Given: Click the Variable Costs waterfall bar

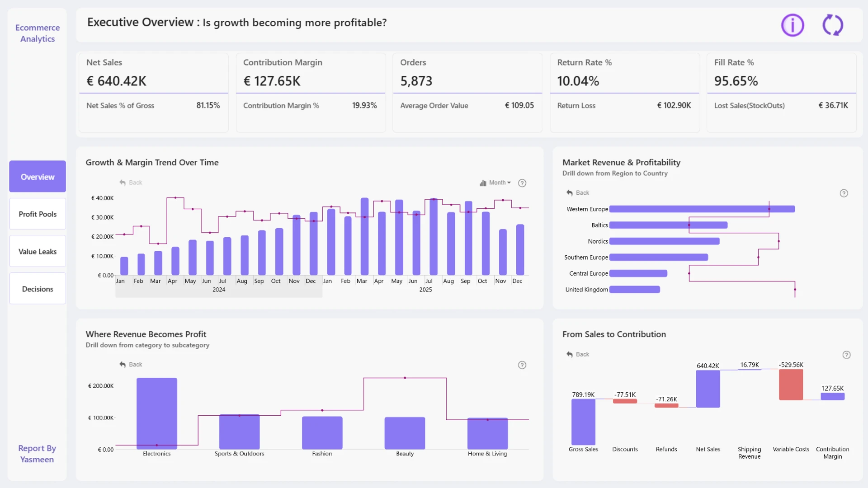Looking at the screenshot, I should click(x=791, y=385).
